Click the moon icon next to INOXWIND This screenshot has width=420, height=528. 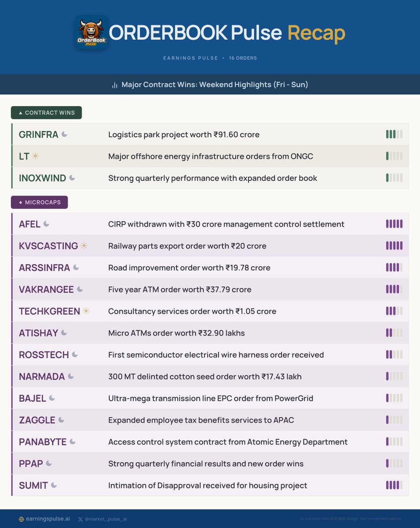[x=72, y=178]
